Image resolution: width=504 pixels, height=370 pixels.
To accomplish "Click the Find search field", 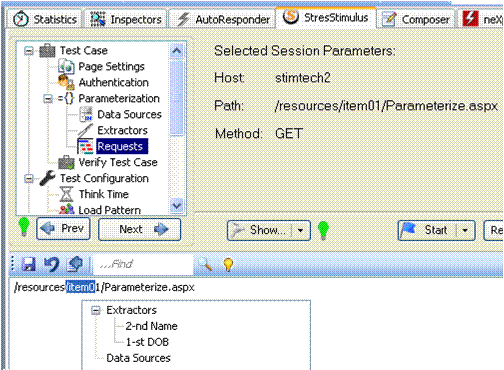I will point(143,264).
